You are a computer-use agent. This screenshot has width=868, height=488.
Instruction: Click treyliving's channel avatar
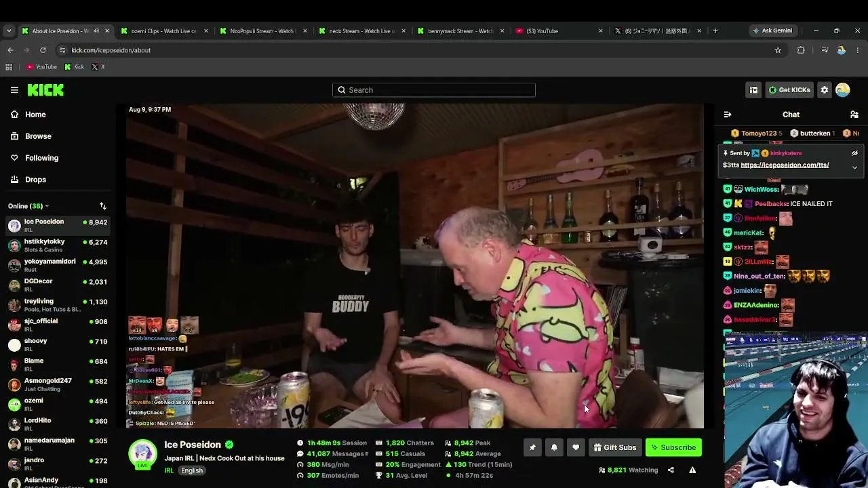14,305
